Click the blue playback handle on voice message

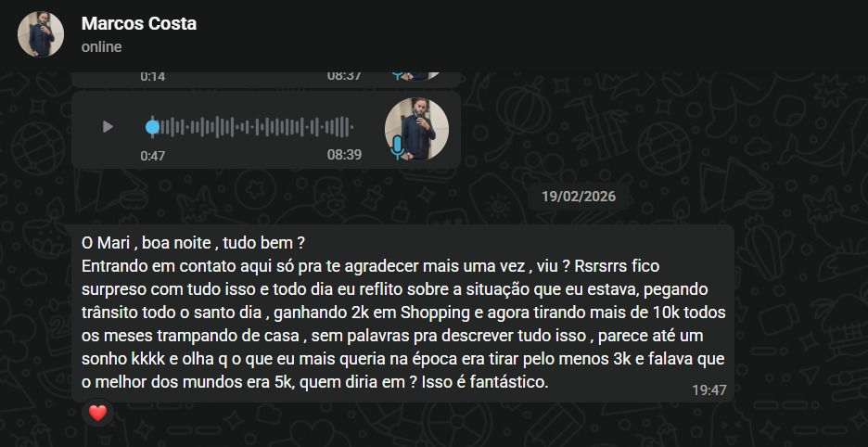152,127
